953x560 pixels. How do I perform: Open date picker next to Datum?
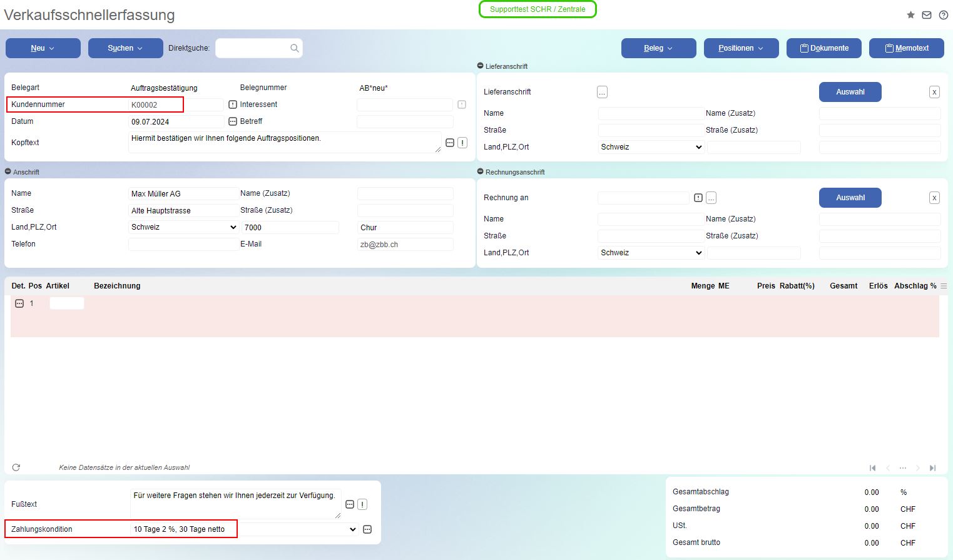click(x=233, y=121)
